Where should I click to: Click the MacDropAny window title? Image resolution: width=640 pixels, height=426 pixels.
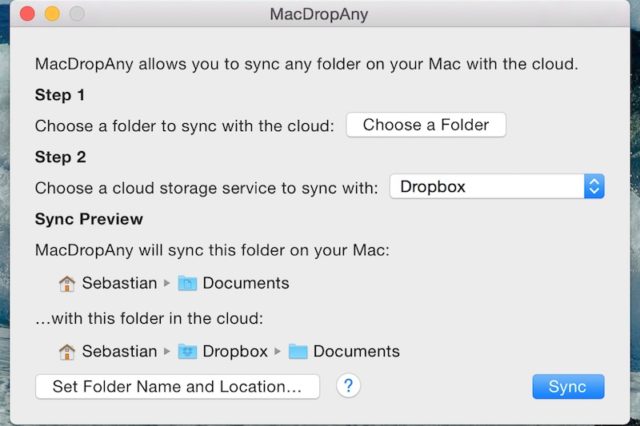point(320,15)
